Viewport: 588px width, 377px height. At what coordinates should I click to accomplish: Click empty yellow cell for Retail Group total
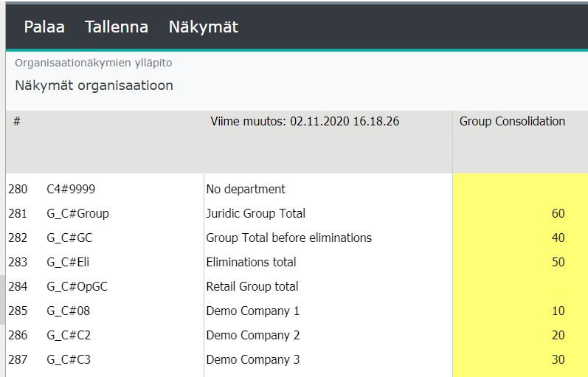[x=519, y=287]
